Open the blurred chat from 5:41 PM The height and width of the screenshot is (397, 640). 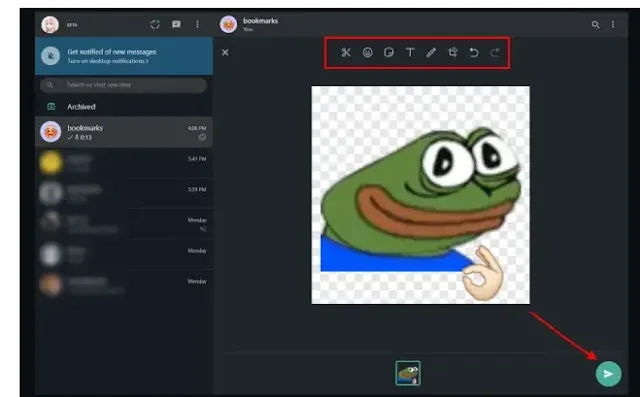123,162
